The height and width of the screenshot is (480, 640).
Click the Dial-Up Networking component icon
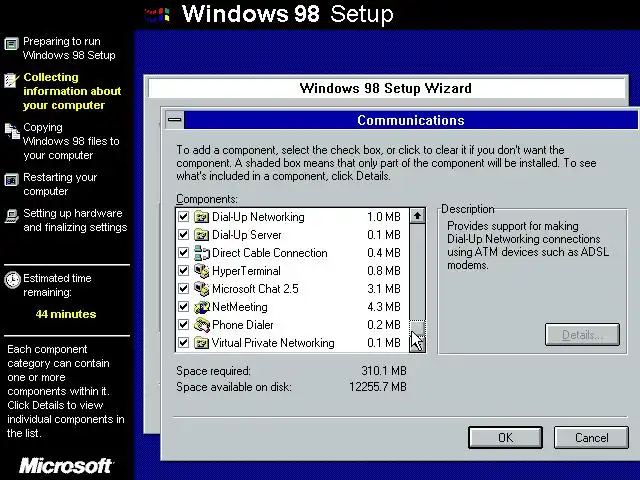click(x=201, y=217)
